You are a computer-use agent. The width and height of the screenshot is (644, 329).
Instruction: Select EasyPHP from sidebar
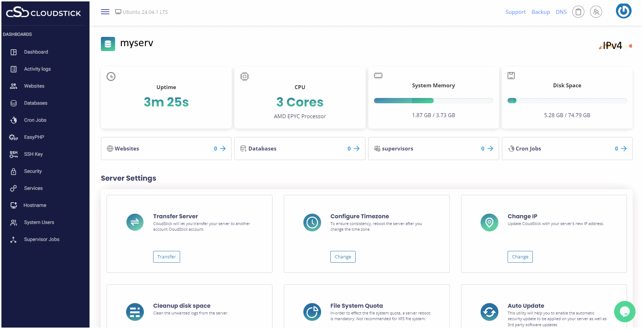coord(34,137)
